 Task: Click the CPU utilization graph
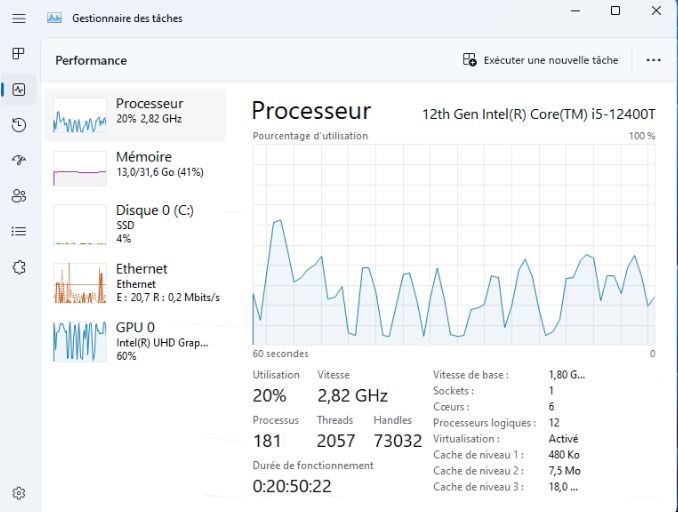click(453, 244)
